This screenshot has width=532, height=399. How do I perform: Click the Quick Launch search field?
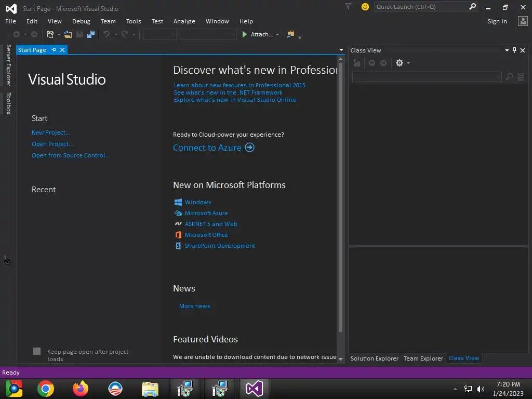[421, 6]
